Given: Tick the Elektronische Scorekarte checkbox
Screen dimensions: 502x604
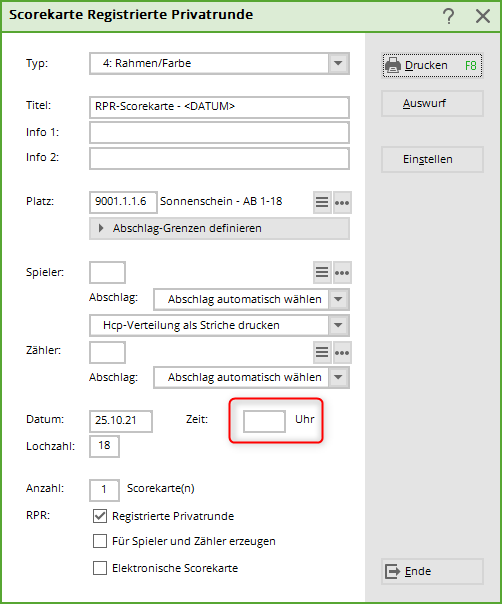Looking at the screenshot, I should pos(100,568).
